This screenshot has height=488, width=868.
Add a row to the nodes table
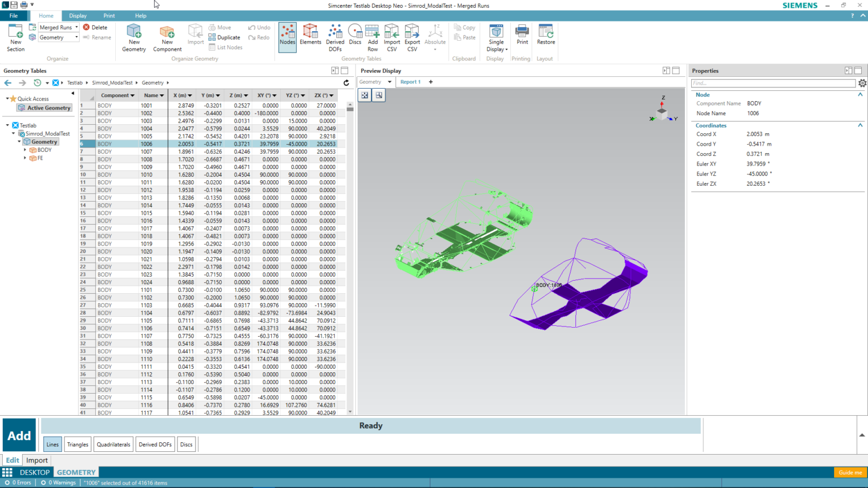click(x=372, y=37)
